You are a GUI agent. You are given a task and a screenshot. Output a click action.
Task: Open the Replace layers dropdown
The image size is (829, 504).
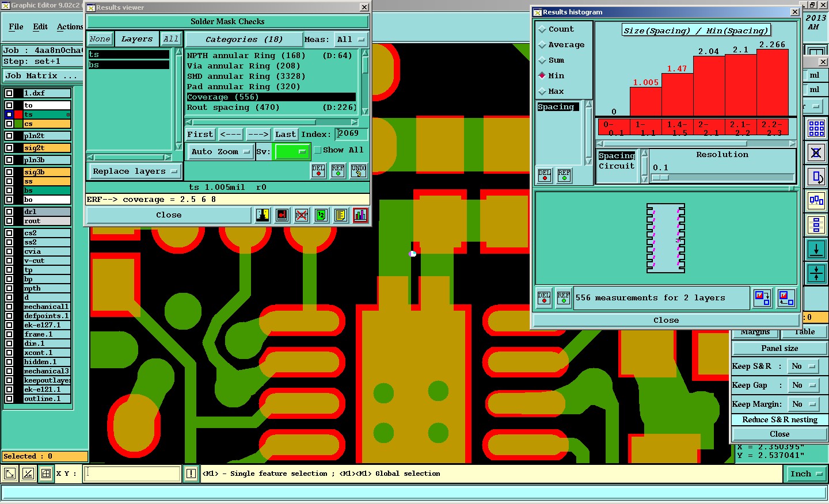[135, 171]
